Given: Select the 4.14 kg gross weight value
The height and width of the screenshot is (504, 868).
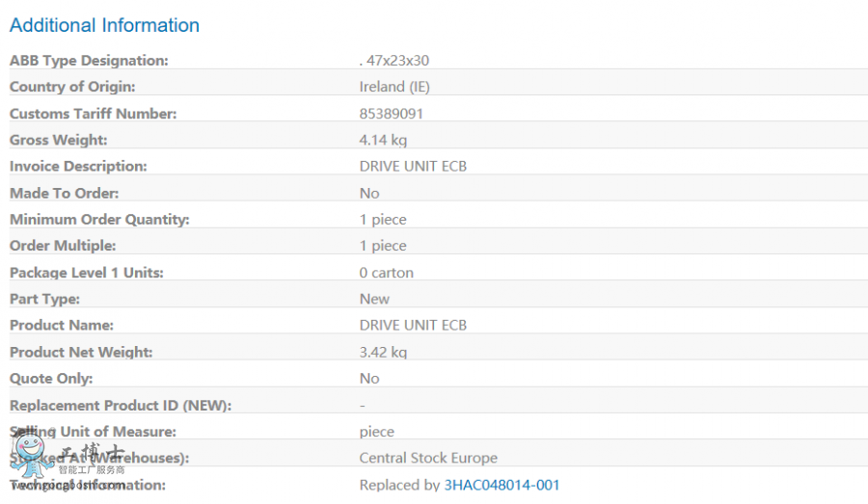Looking at the screenshot, I should tap(383, 140).
